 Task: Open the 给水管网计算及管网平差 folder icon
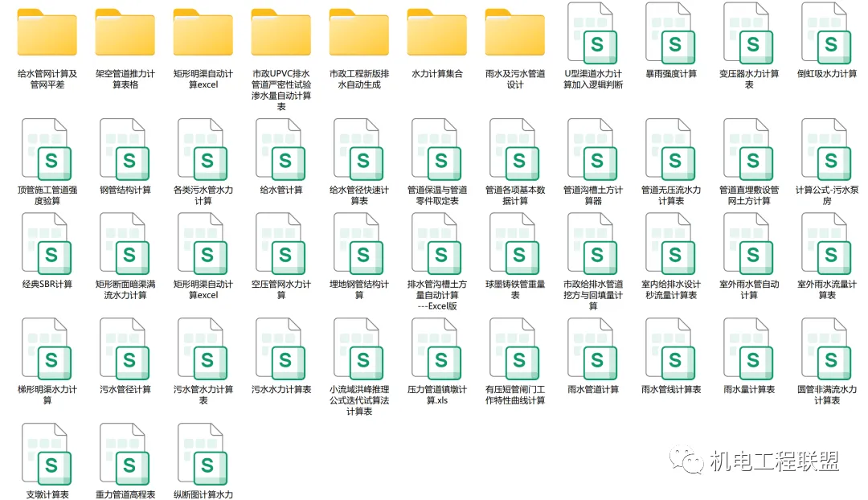tap(47, 32)
